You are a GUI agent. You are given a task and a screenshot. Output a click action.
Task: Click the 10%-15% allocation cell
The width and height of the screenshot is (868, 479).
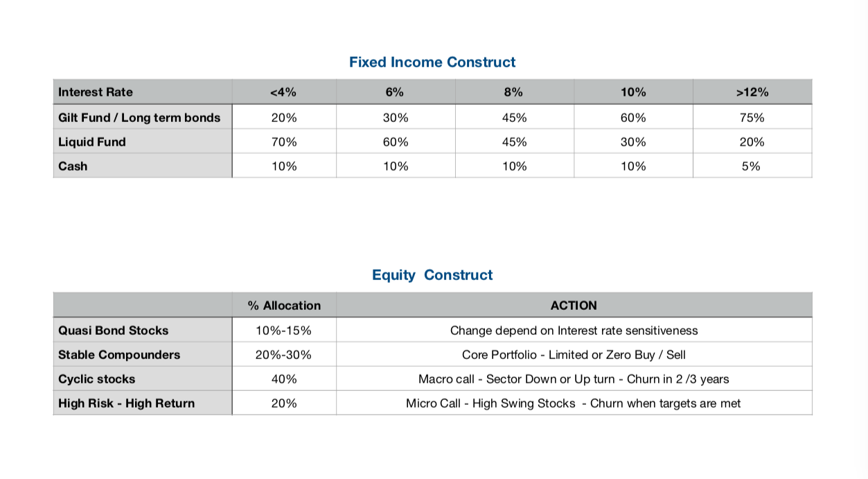(x=284, y=331)
